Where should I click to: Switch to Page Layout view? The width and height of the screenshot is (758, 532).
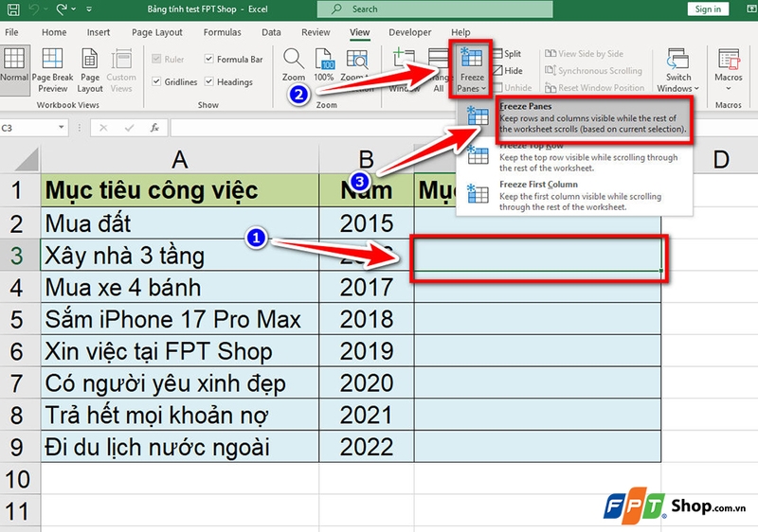[90, 70]
